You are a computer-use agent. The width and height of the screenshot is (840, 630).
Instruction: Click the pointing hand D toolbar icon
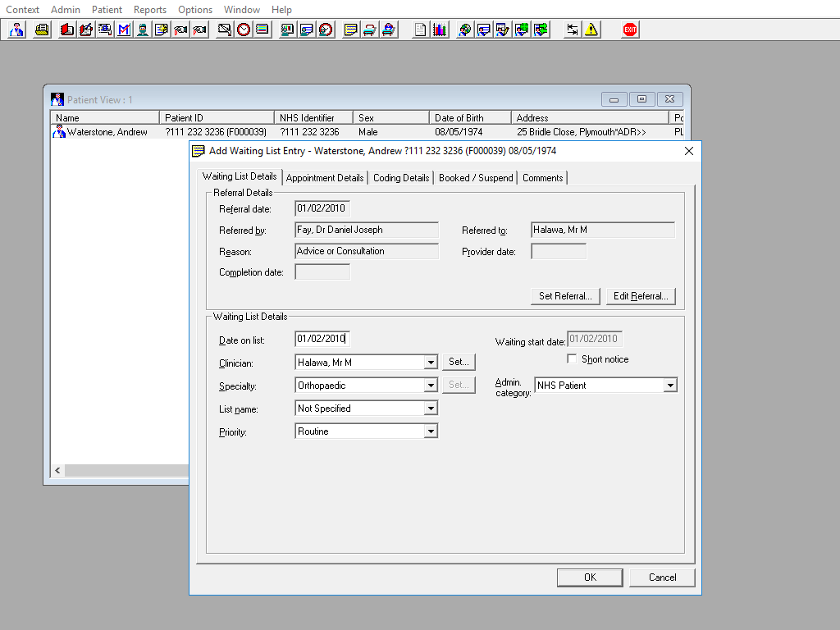click(x=180, y=30)
